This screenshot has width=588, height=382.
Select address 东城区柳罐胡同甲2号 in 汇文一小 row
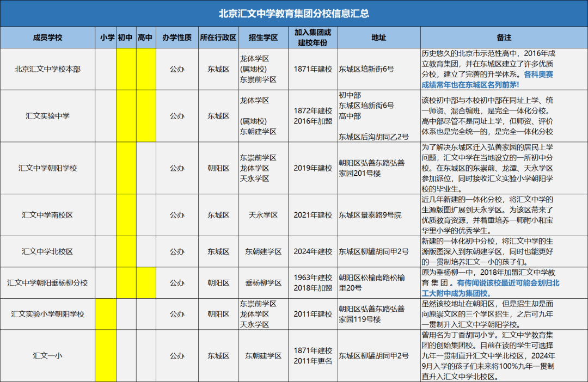pyautogui.click(x=373, y=356)
